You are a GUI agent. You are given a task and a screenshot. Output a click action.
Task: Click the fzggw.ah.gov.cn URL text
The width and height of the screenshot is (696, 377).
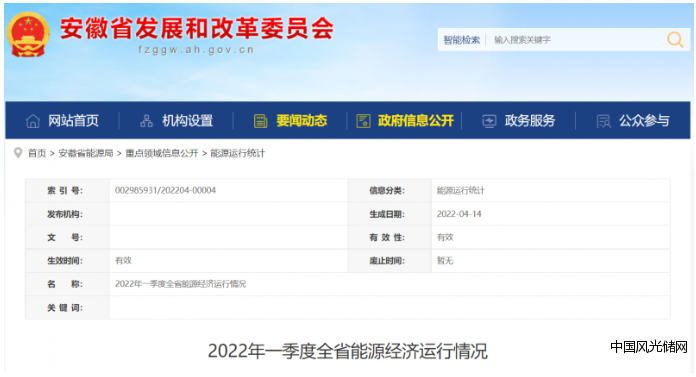(196, 50)
